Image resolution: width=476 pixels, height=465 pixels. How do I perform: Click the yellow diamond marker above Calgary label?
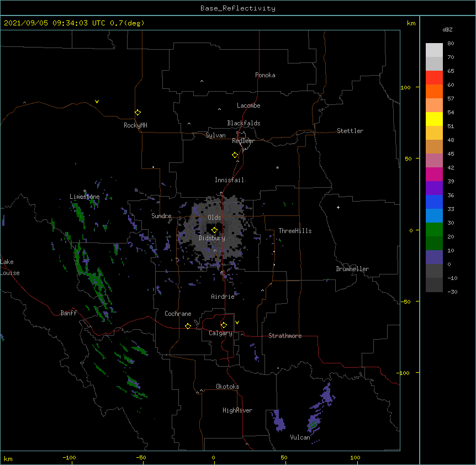[224, 325]
